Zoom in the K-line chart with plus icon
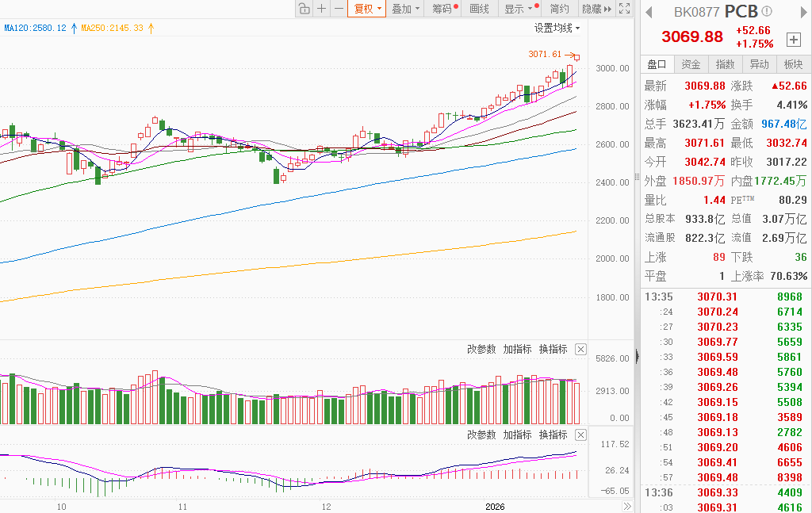This screenshot has height=513, width=812. pyautogui.click(x=321, y=9)
